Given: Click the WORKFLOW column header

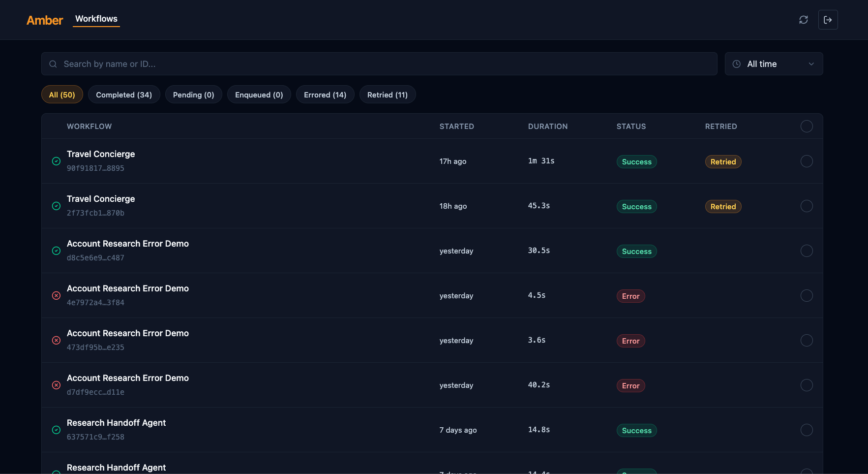Looking at the screenshot, I should [90, 126].
